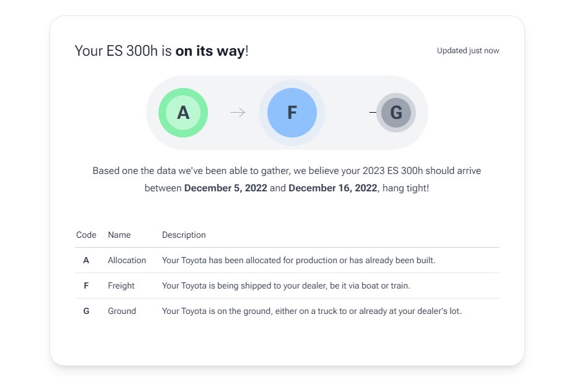Click code A in the table
This screenshot has height=387, width=588.
pyautogui.click(x=86, y=260)
